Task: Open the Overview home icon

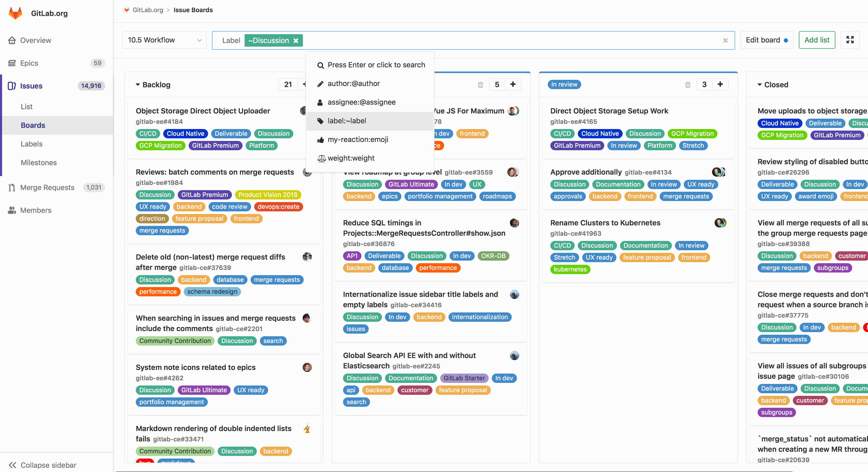Action: click(12, 40)
